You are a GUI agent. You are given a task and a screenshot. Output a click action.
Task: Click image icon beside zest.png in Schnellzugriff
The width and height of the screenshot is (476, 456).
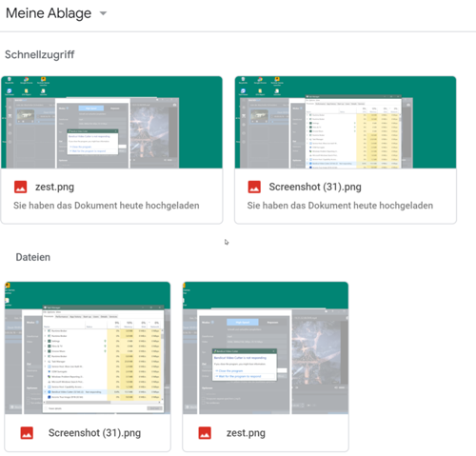click(x=21, y=187)
